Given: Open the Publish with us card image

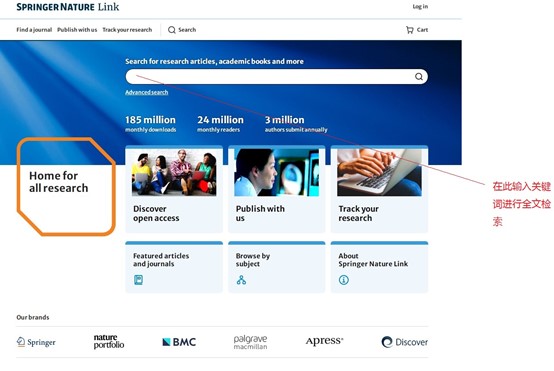Looking at the screenshot, I should [277, 172].
